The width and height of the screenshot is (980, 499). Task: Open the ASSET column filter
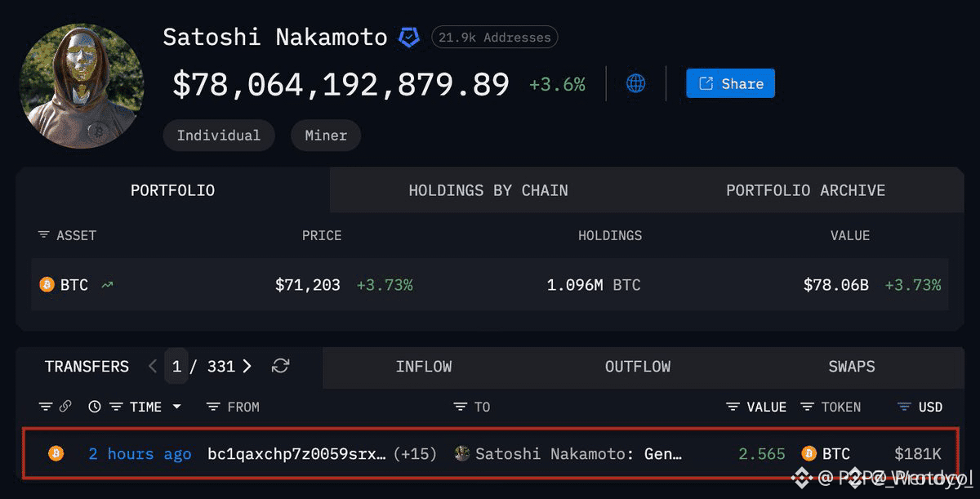(x=43, y=235)
